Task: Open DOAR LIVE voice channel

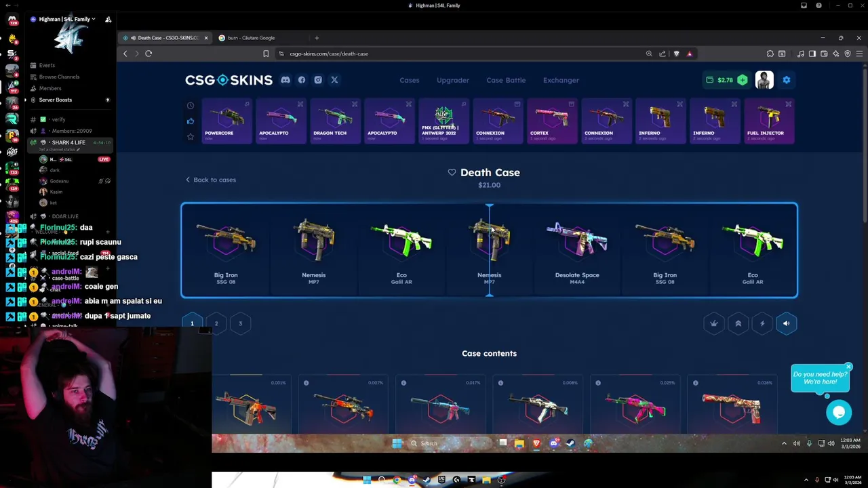Action: pos(65,216)
